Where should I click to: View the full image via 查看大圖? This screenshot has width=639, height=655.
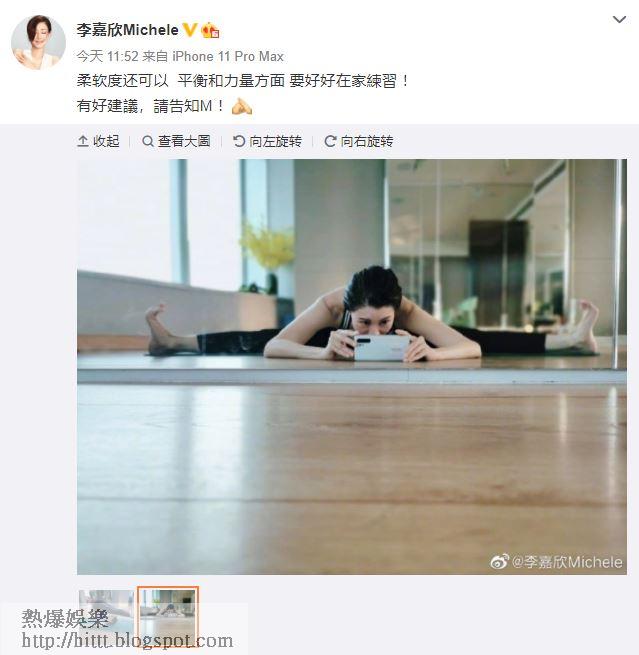[x=176, y=141]
